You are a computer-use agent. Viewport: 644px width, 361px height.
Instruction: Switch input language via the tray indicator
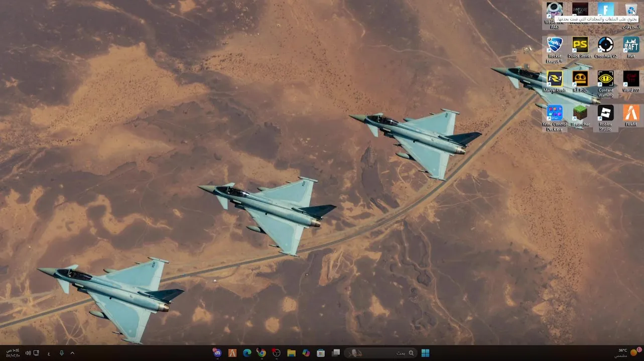tap(49, 353)
